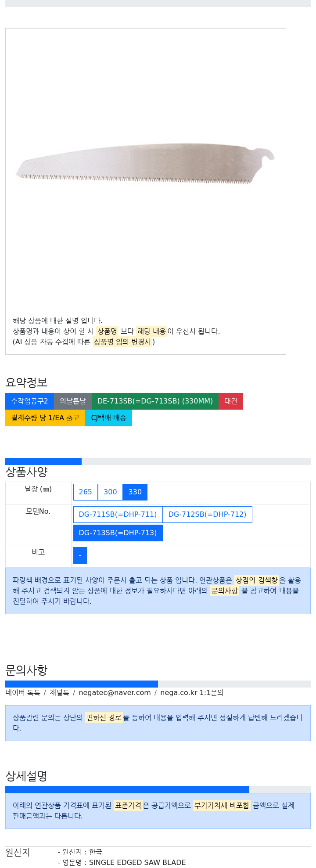The width and height of the screenshot is (316, 868).
Task: Open the 네이버 톡톡 inquiry link
Action: (x=23, y=692)
